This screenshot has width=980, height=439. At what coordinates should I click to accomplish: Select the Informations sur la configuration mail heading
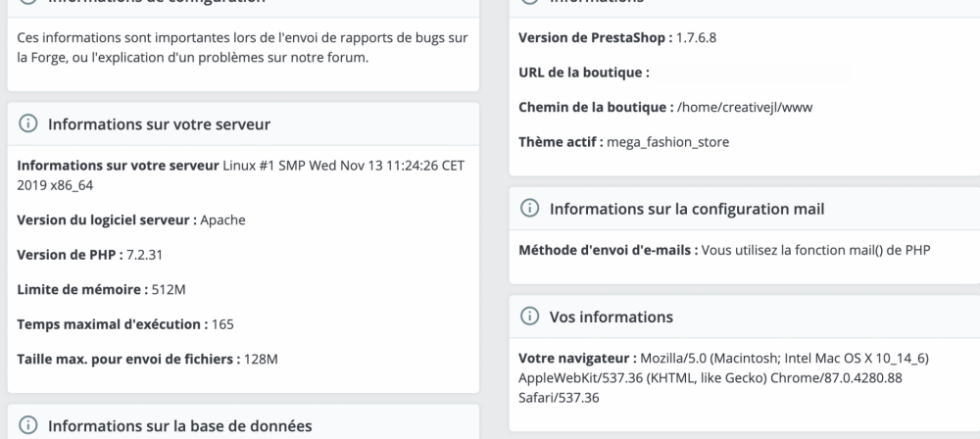pos(687,209)
